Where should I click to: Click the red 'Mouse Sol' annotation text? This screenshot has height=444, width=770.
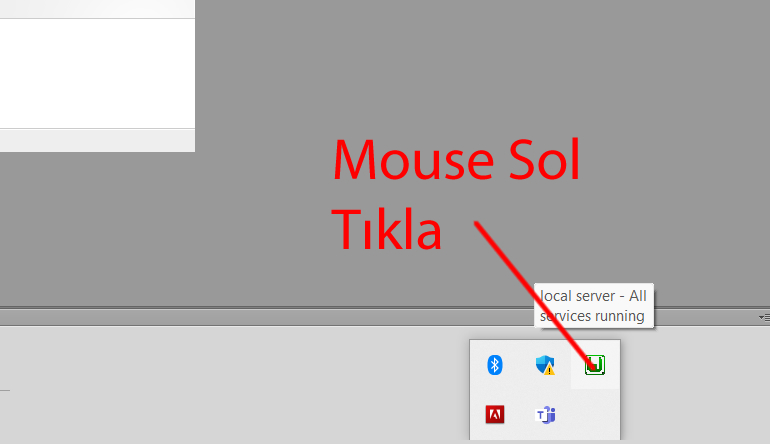click(455, 163)
